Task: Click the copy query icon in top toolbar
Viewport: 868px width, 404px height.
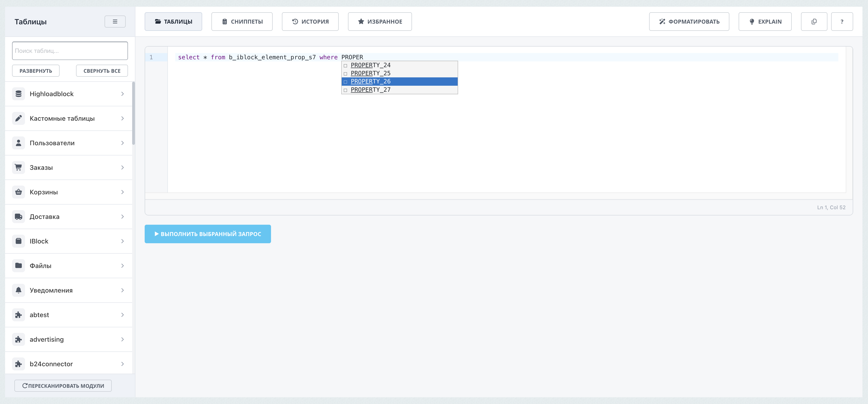Action: (814, 21)
